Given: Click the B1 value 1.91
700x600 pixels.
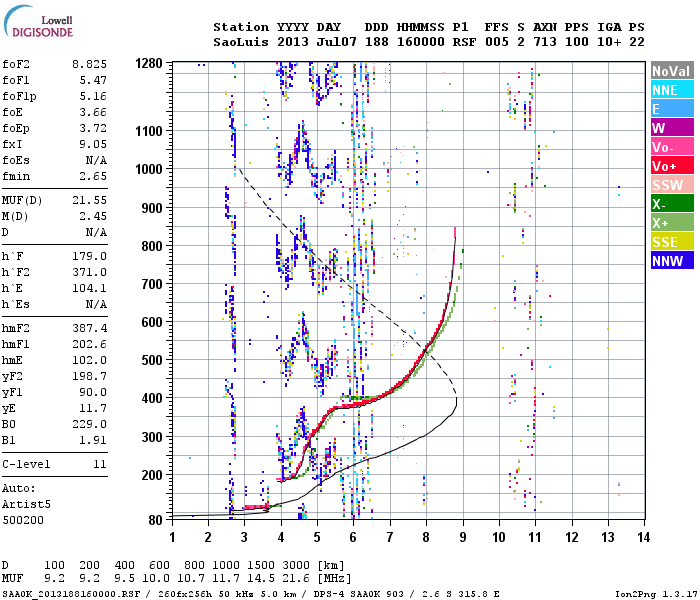Looking at the screenshot, I should [x=93, y=441].
